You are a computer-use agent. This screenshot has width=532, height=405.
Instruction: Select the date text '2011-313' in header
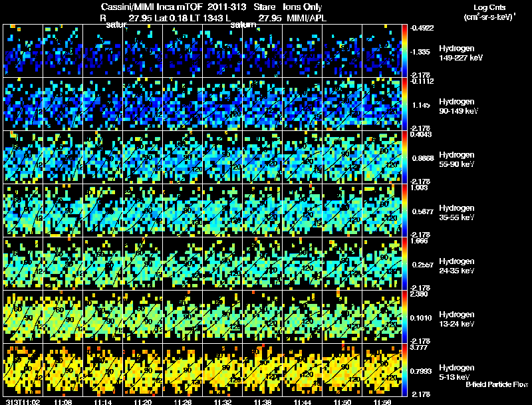coord(227,7)
